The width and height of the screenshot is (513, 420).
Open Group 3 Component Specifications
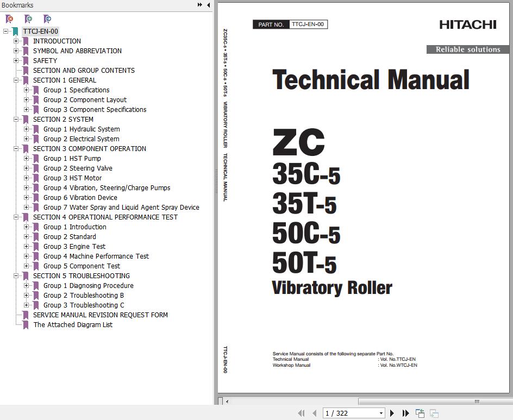click(95, 110)
